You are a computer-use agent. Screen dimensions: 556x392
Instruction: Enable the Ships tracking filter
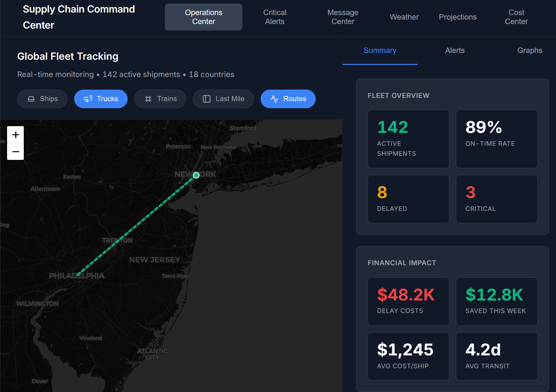tap(42, 99)
